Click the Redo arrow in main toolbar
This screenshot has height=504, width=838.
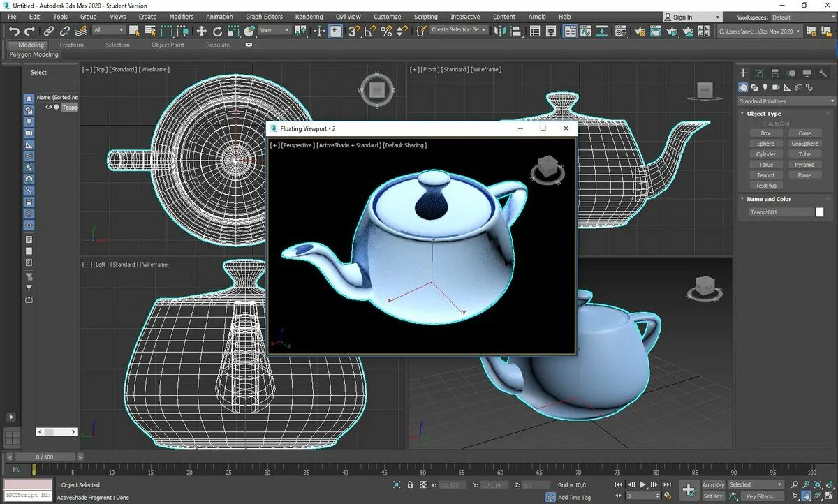click(30, 31)
